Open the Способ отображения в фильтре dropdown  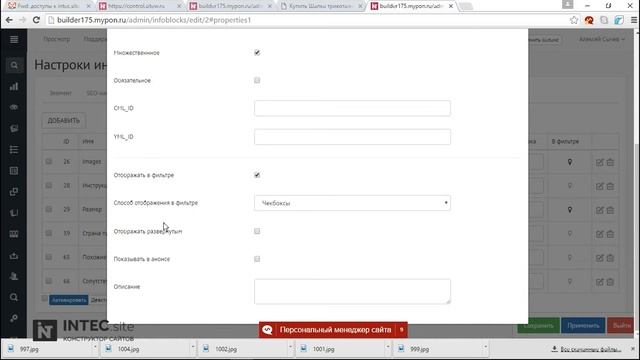tap(352, 203)
